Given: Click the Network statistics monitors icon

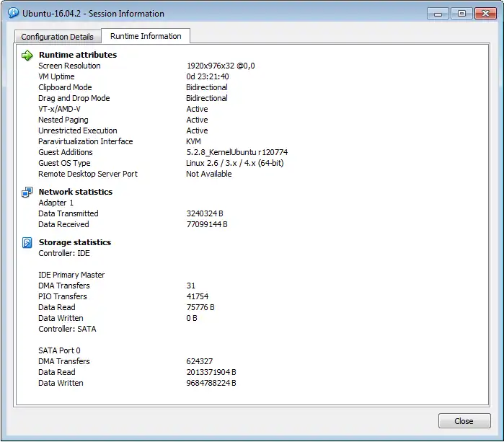Looking at the screenshot, I should click(x=27, y=192).
